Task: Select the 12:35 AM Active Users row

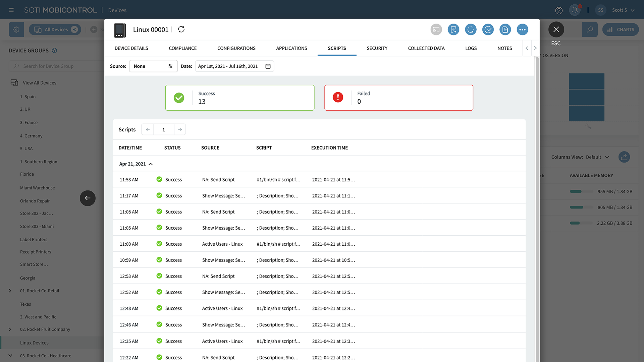Action: pos(319,341)
